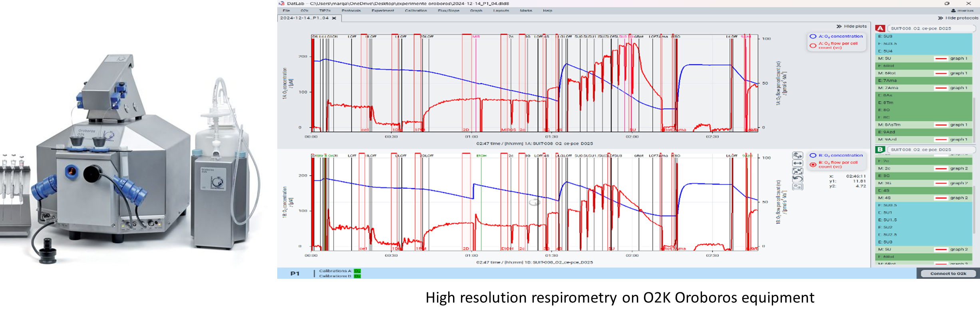Select the M: 4S mark row in protocol B

pyautogui.click(x=903, y=198)
